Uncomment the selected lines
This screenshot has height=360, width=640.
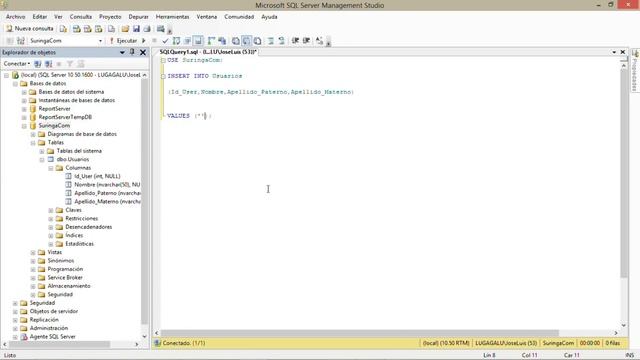coord(282,41)
